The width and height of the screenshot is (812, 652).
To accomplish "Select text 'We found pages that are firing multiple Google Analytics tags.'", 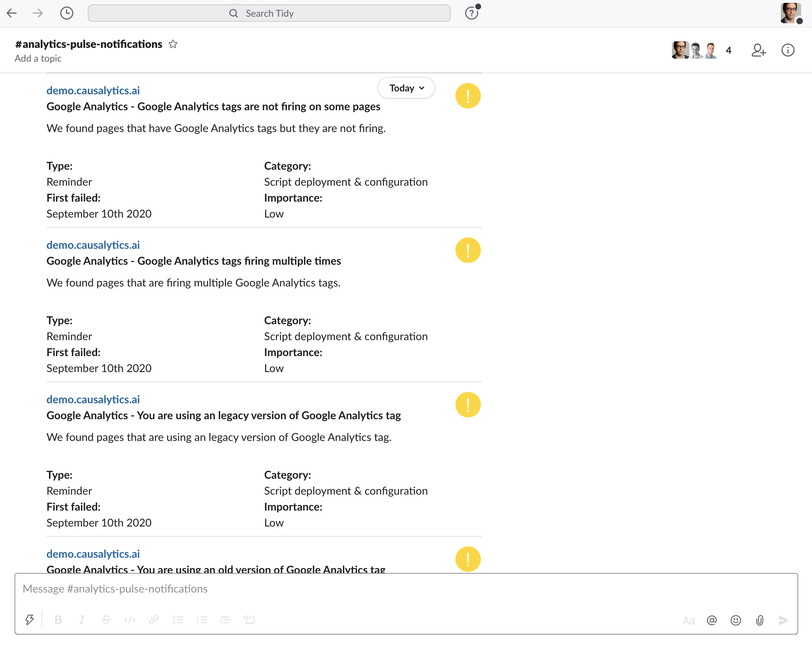I will click(x=193, y=283).
